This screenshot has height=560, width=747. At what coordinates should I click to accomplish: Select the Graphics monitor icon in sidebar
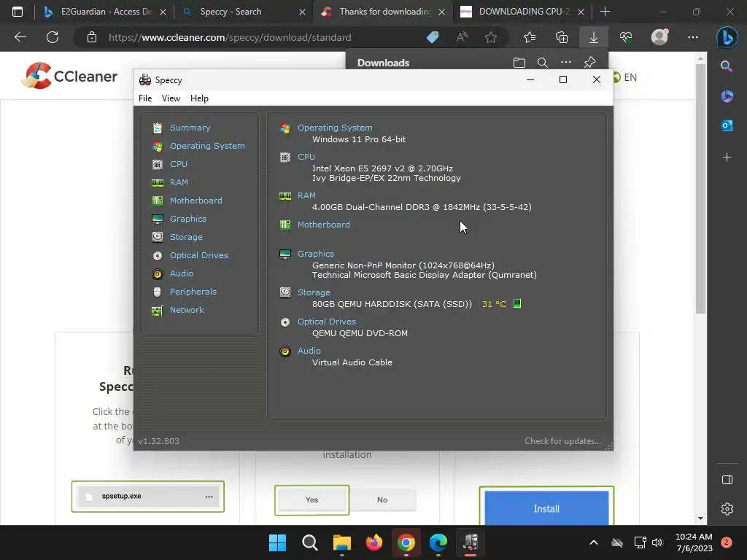158,219
